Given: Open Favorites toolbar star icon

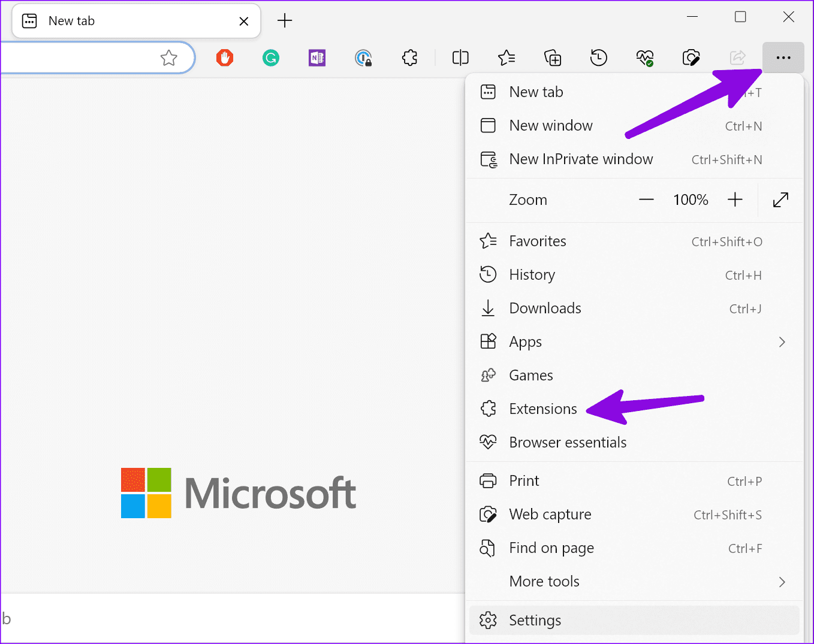Looking at the screenshot, I should pyautogui.click(x=507, y=58).
